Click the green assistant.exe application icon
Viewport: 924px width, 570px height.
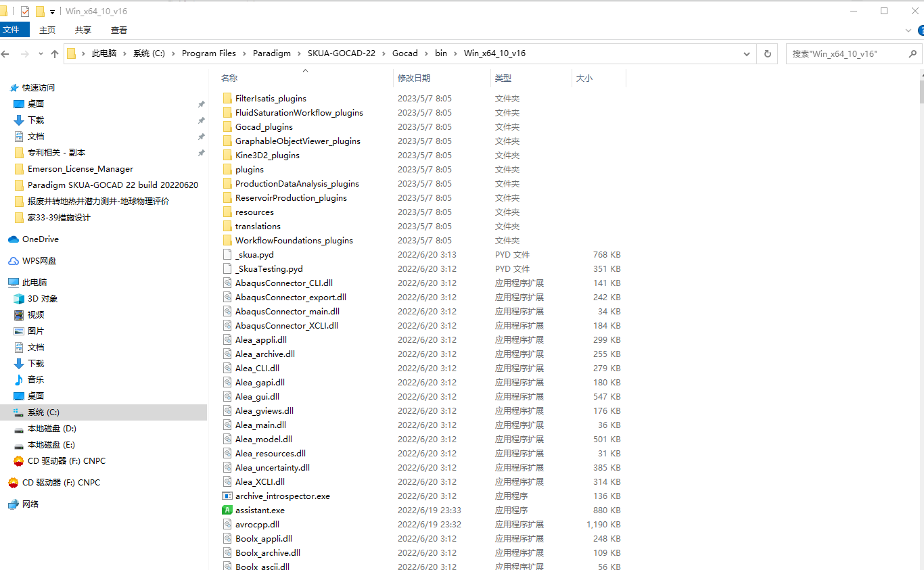pos(227,510)
